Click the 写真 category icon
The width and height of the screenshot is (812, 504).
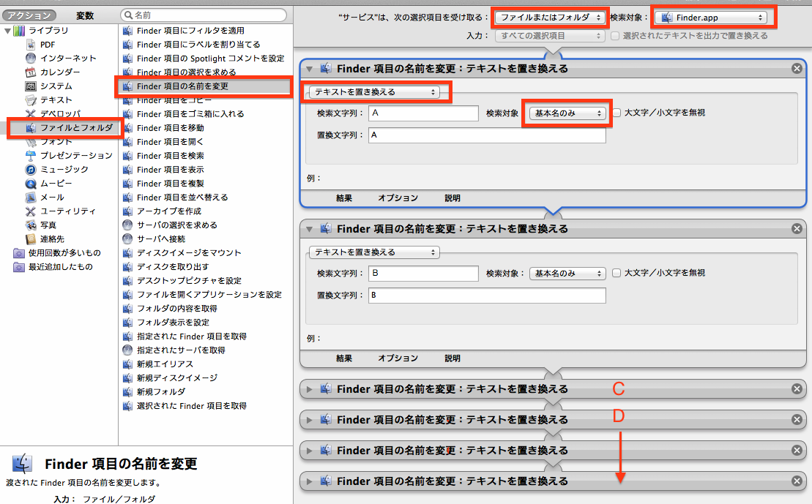pos(31,225)
